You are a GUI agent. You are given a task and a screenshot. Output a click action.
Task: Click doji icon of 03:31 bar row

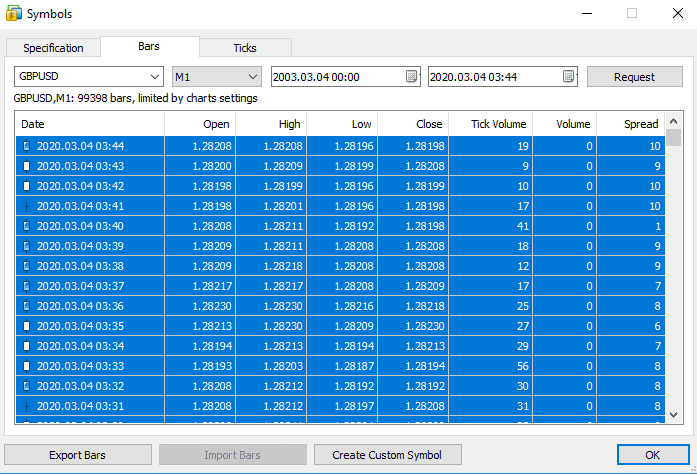[26, 406]
